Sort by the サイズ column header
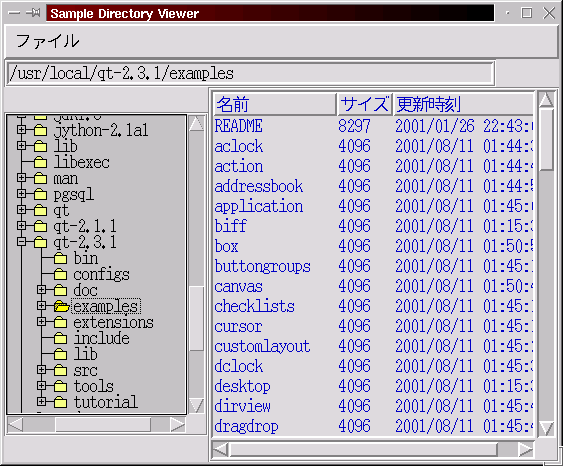The image size is (563, 466). pos(364,104)
